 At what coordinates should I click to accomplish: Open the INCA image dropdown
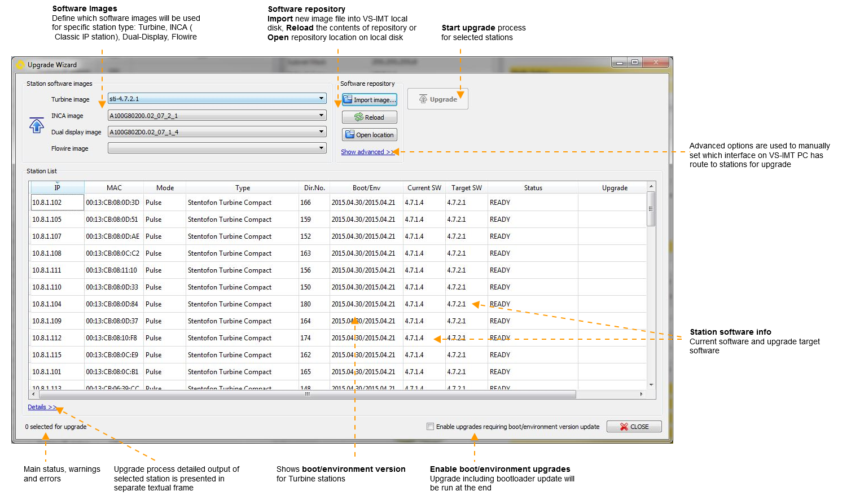coord(321,116)
